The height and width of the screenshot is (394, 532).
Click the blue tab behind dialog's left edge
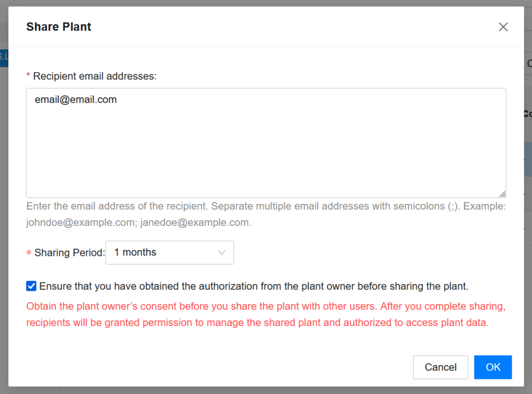click(x=4, y=57)
